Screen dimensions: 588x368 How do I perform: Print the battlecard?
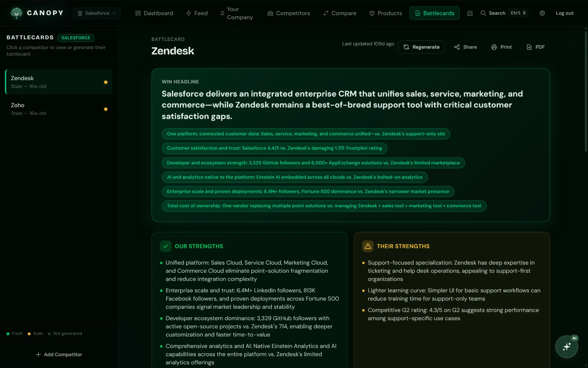click(502, 47)
